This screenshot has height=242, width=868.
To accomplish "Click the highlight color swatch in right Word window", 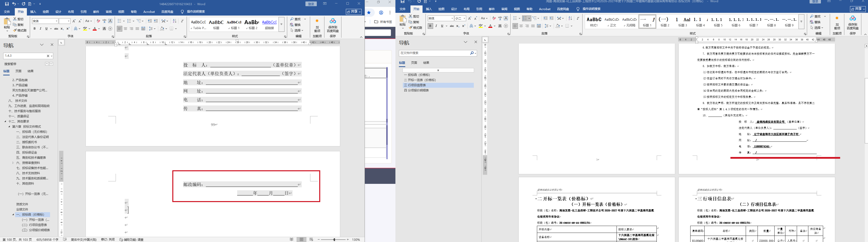I will (481, 26).
